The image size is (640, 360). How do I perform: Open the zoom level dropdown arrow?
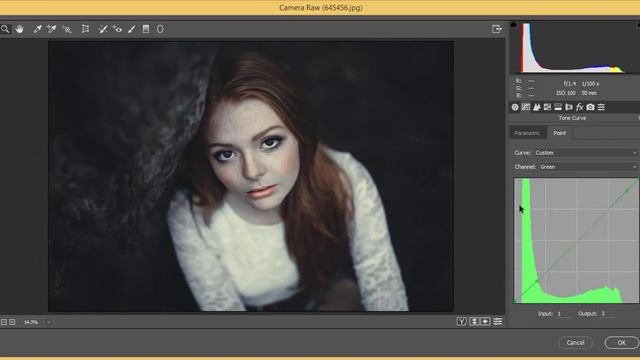(49, 322)
